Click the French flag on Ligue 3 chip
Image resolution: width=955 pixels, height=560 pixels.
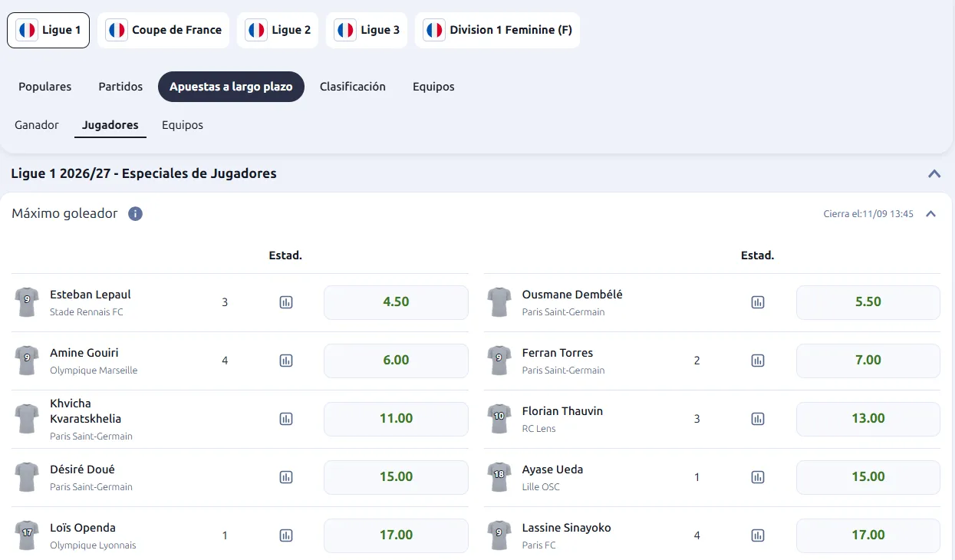click(x=345, y=30)
